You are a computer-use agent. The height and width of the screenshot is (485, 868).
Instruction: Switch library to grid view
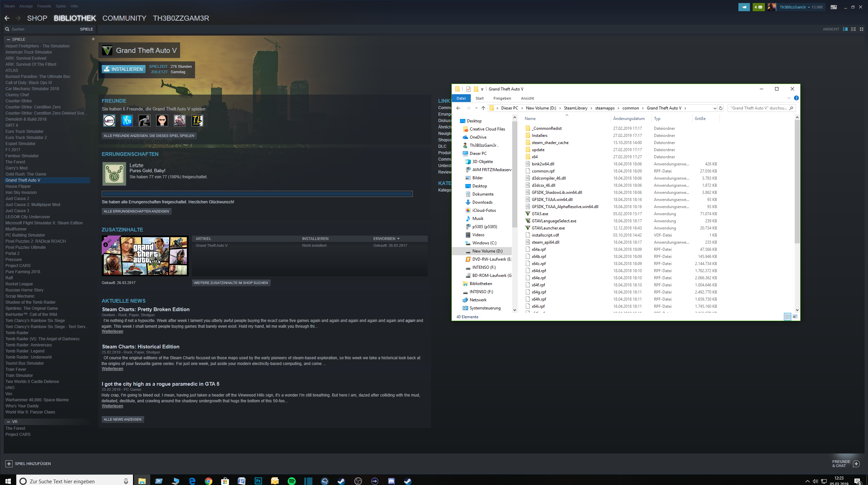click(x=861, y=29)
